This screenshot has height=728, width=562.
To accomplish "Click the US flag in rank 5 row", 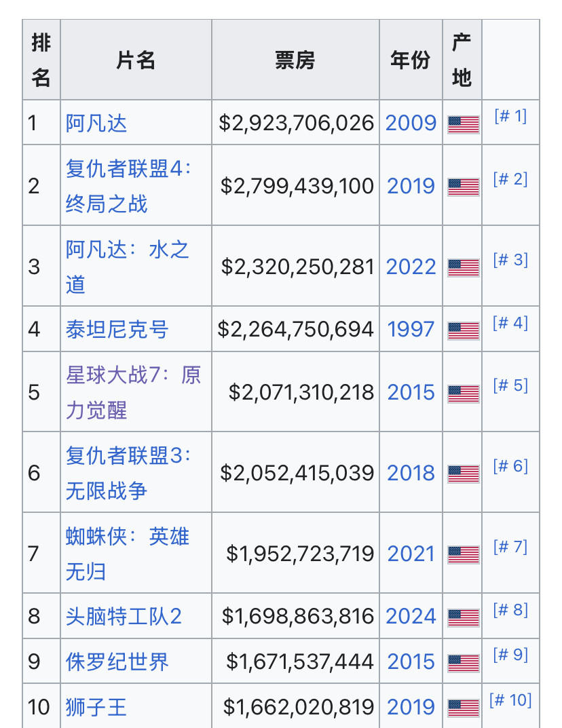I will (463, 394).
